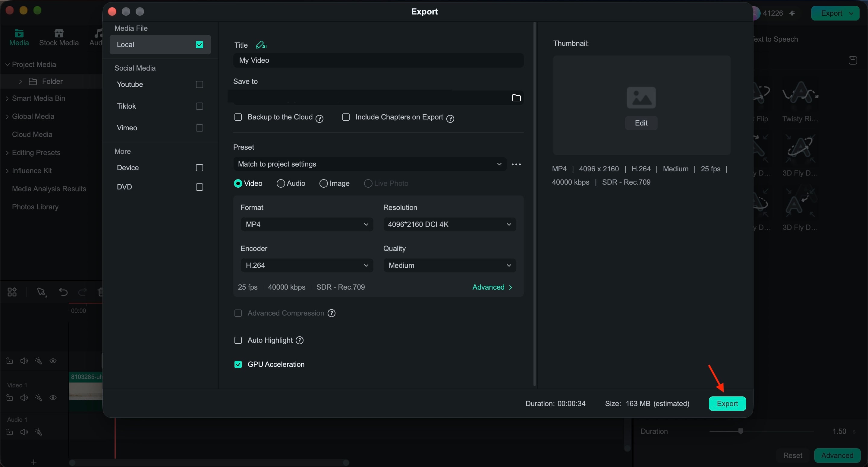
Task: Click the AI title generator pencil icon
Action: [x=261, y=45]
